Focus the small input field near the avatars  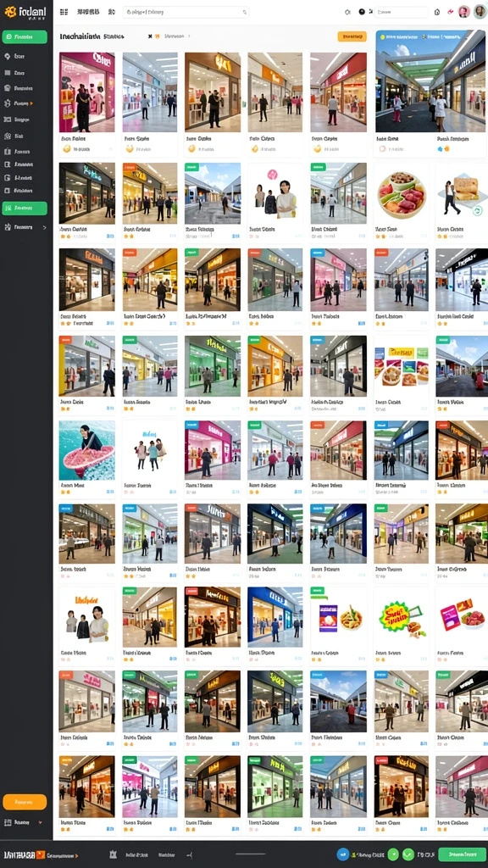pos(401,12)
